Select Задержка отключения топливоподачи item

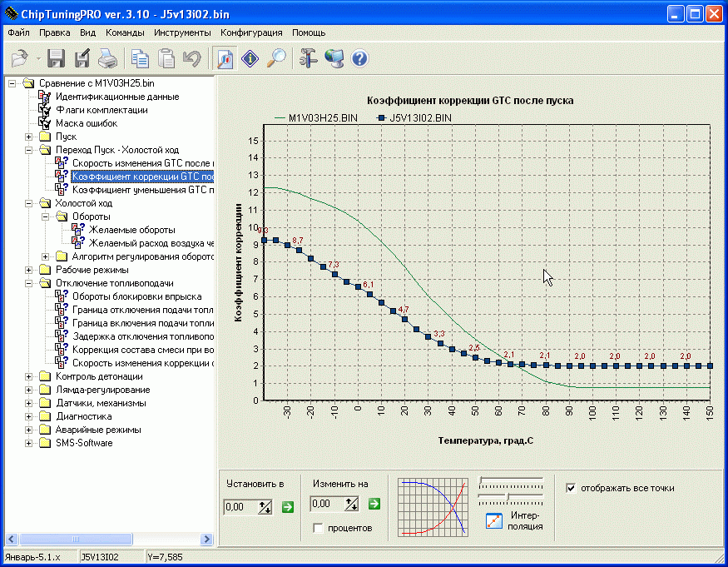click(143, 336)
